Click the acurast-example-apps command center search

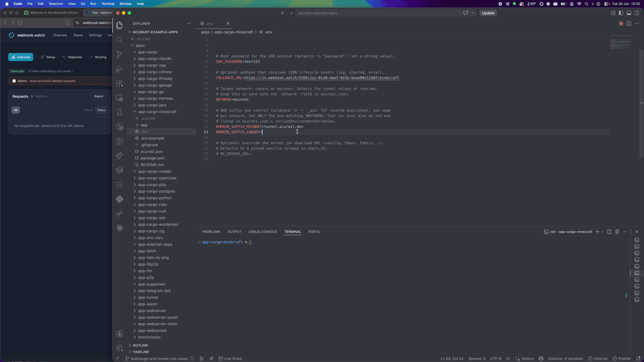378,13
